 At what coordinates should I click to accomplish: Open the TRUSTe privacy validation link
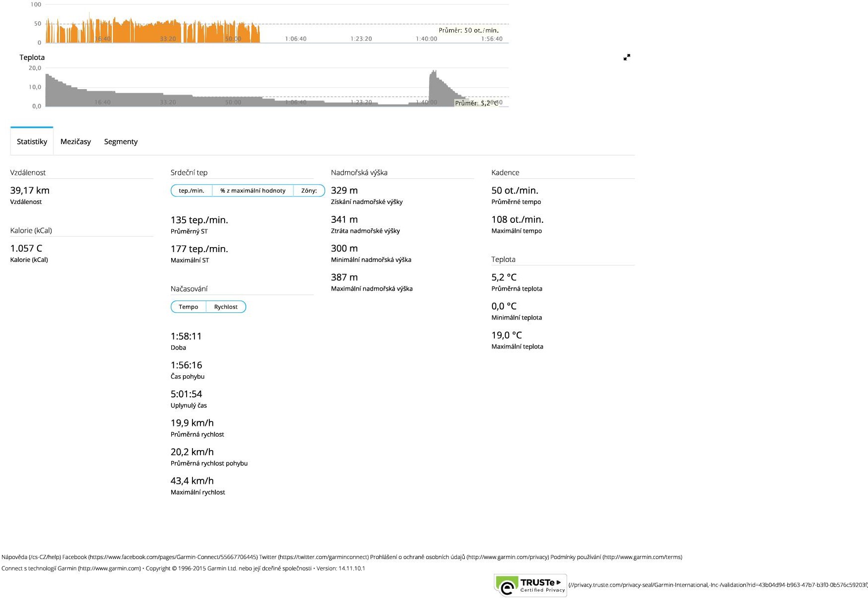pos(718,585)
